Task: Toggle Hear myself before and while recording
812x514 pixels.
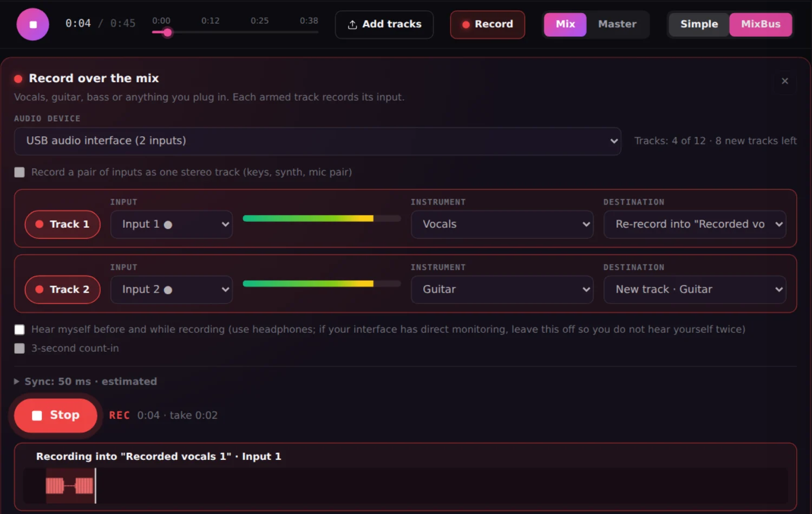Action: pos(19,330)
